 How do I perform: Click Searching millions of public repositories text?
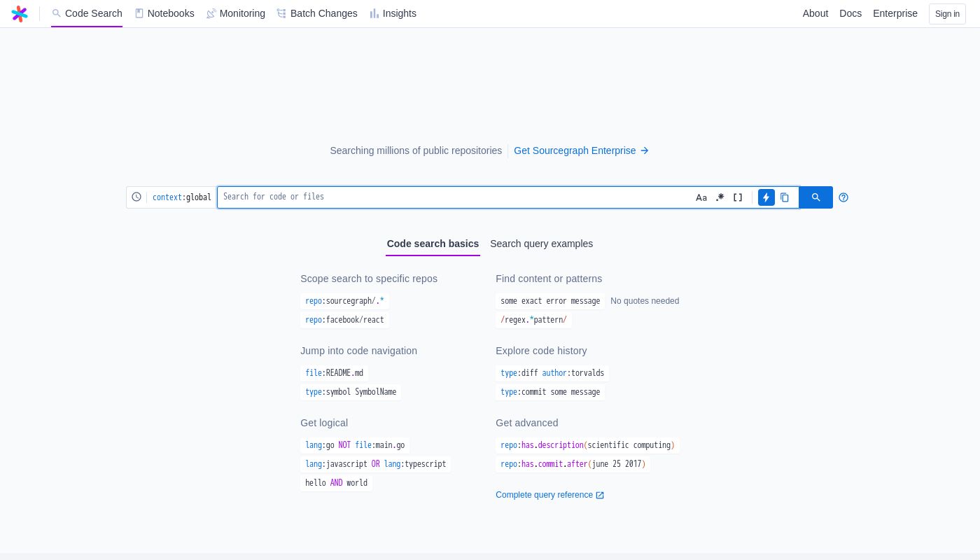(416, 150)
